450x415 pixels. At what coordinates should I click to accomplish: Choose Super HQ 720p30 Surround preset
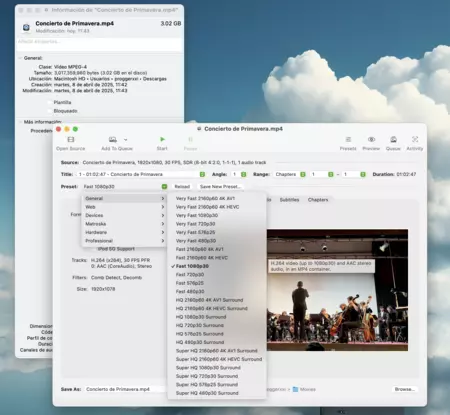217,376
